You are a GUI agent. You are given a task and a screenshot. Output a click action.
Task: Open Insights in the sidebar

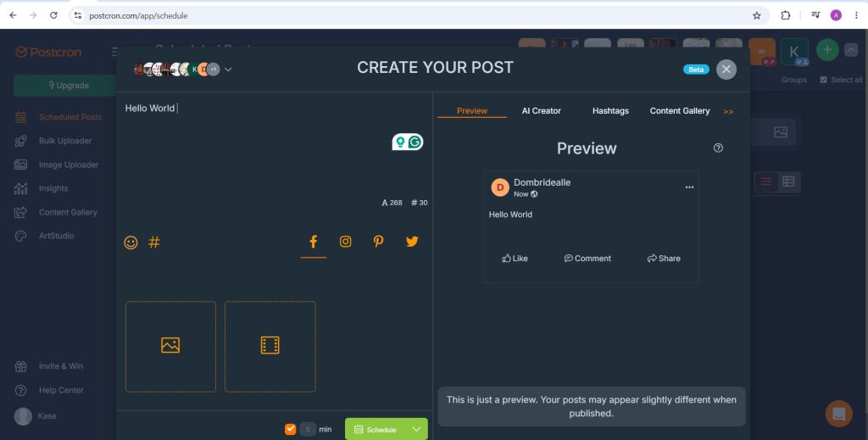(x=41, y=189)
